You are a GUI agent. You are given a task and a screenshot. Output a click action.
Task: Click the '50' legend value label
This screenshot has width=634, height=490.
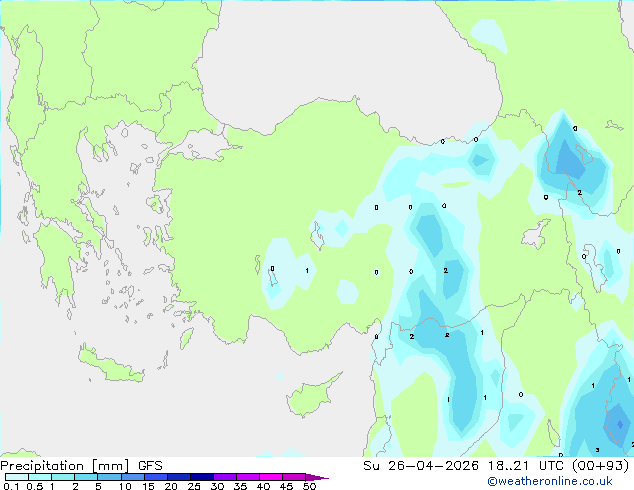coord(309,486)
